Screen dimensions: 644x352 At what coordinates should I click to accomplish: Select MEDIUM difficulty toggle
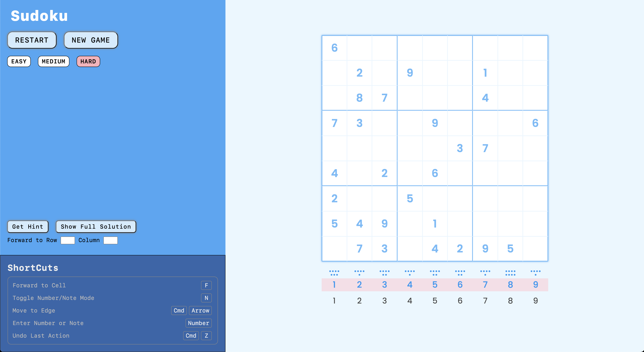click(52, 61)
